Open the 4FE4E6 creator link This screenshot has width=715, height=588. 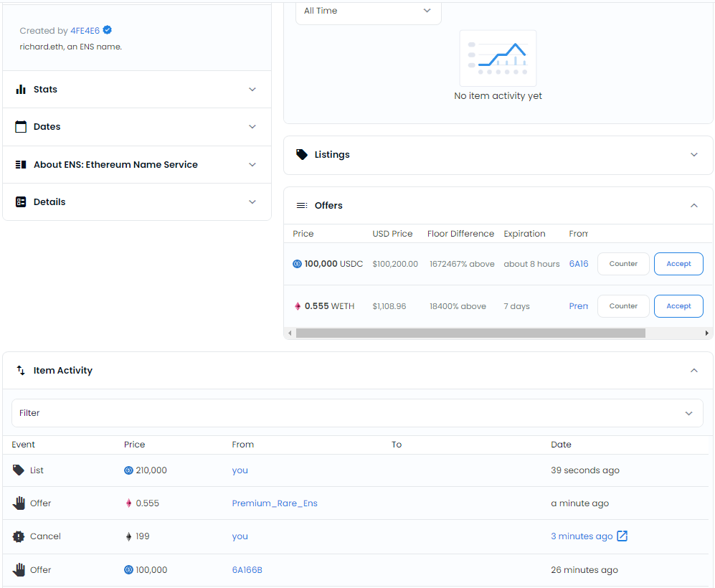point(85,31)
